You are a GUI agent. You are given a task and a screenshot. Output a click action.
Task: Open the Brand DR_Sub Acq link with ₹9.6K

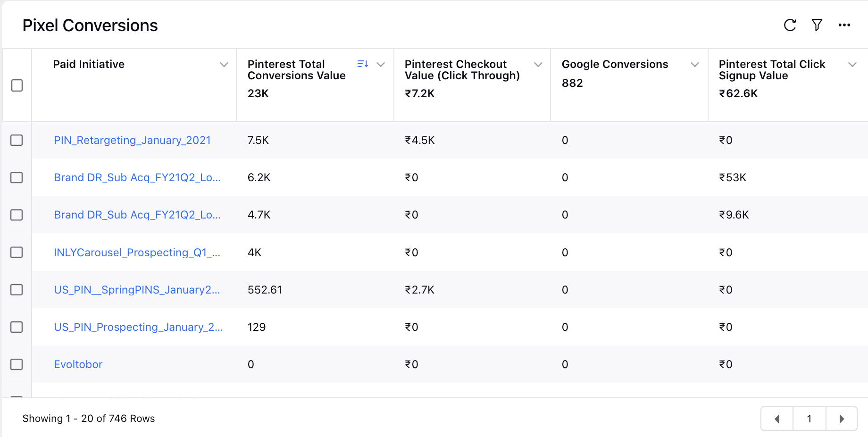click(137, 215)
